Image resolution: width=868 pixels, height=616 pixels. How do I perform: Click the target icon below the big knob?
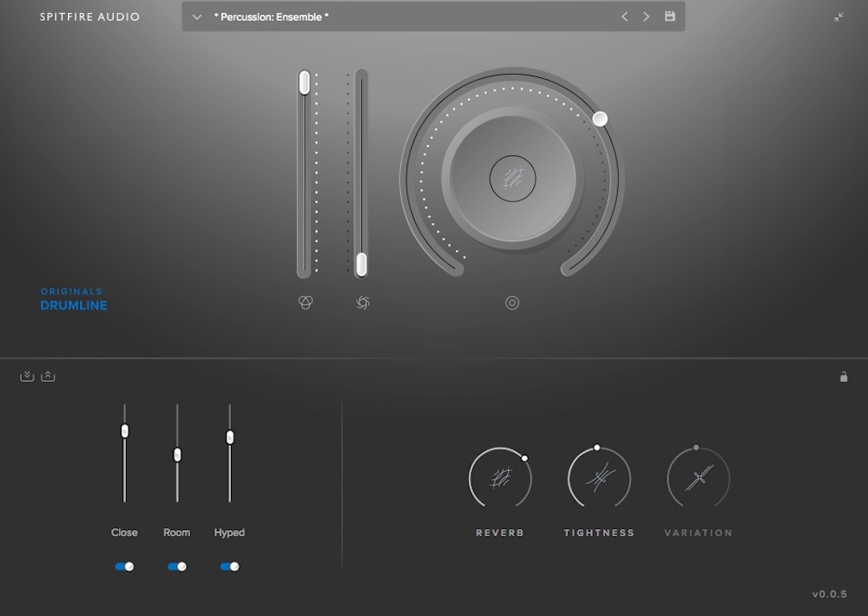(x=512, y=303)
